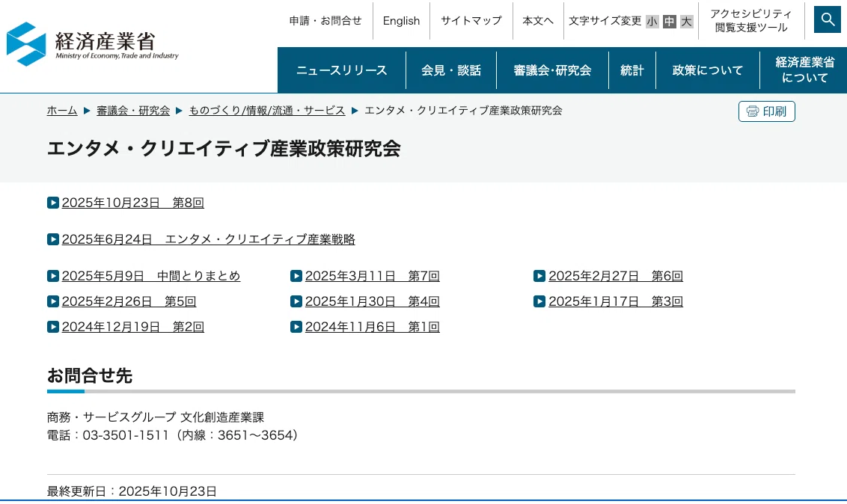
Task: Click the 最終更新日:2025年10月23日 text
Action: [132, 491]
